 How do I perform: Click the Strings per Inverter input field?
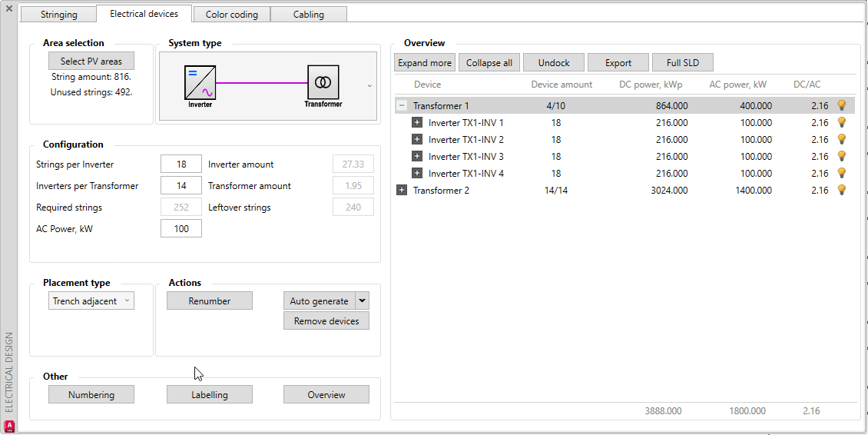point(181,164)
